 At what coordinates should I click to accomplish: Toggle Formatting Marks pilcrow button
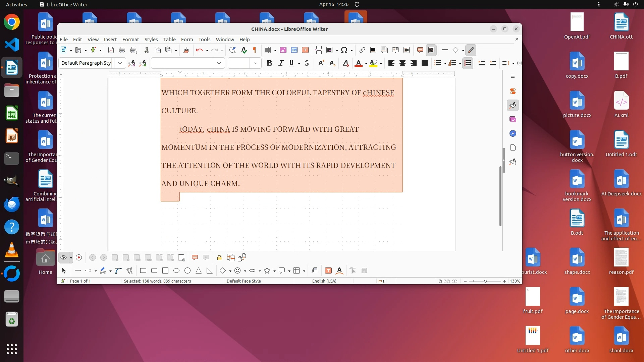tap(255, 50)
